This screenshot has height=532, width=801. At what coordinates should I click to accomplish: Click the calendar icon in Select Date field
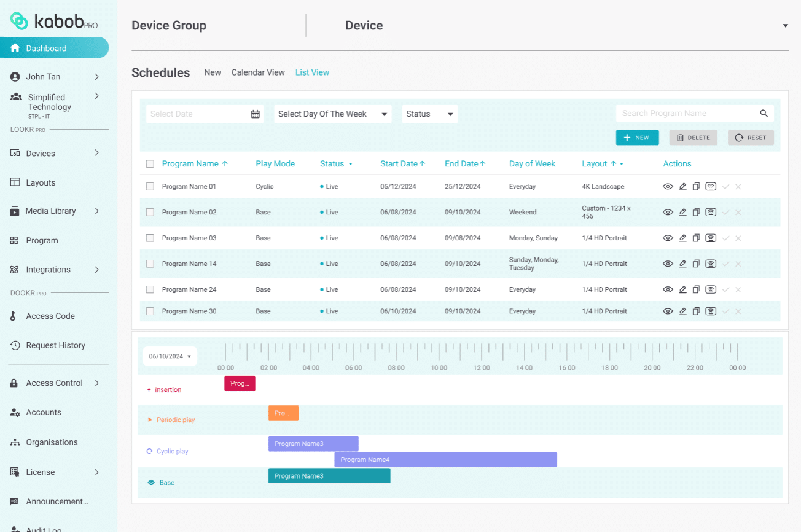[x=256, y=114]
